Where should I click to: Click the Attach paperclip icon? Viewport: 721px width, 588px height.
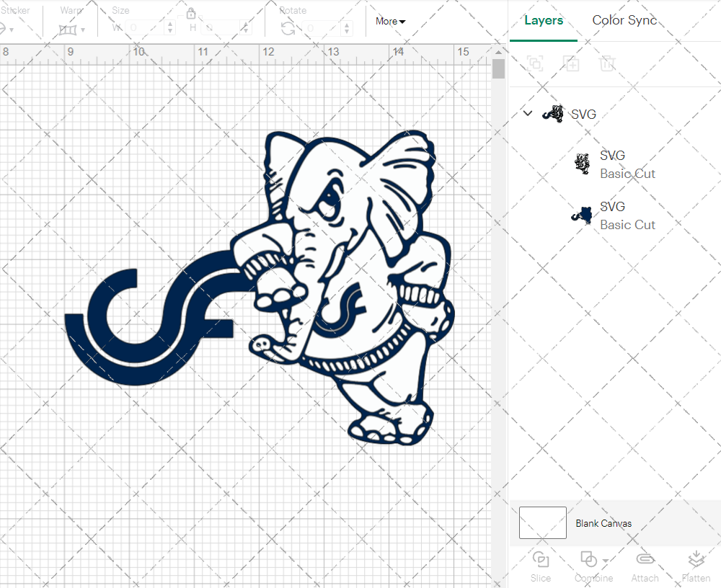645,566
